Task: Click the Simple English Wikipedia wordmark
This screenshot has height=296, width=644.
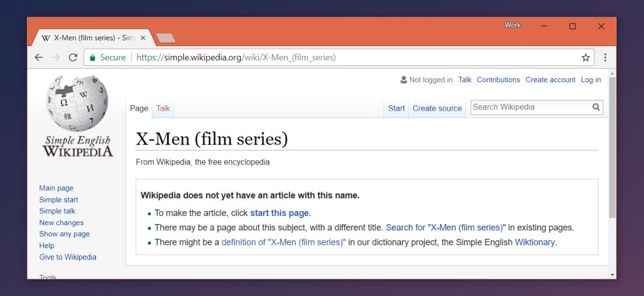Action: coord(78,146)
